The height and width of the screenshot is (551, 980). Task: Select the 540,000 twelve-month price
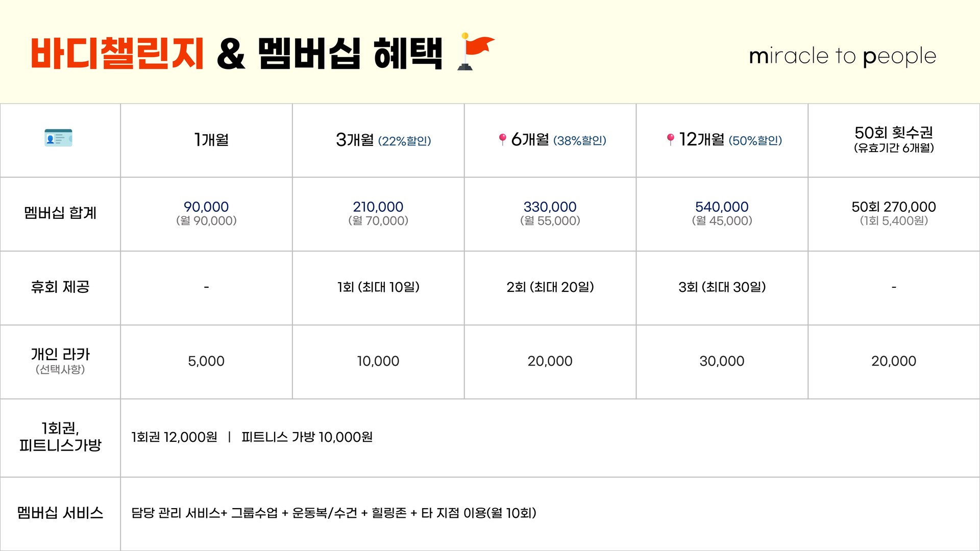722,207
